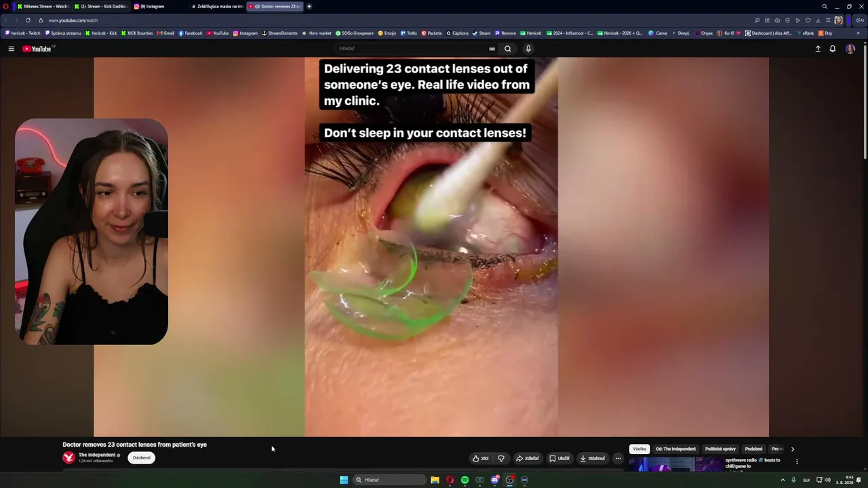Open Opera downloads icon
Viewport: 868px width, 488px height.
818,20
